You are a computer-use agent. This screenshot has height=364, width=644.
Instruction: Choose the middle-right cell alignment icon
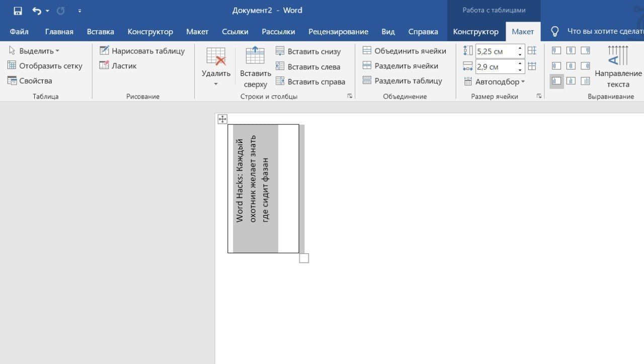(x=586, y=66)
